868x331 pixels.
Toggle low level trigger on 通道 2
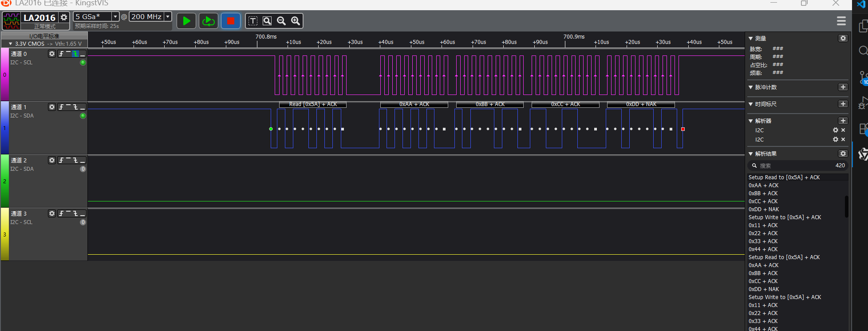tap(83, 160)
